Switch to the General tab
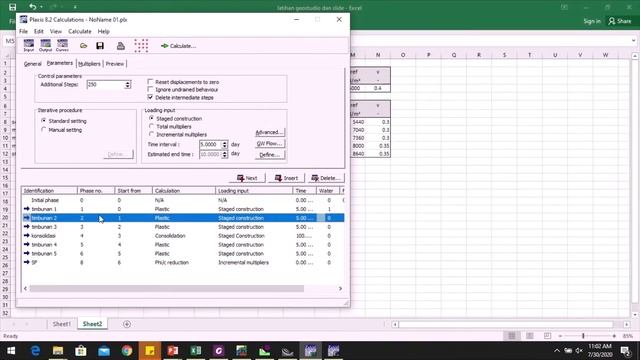The width and height of the screenshot is (640, 360). (x=32, y=64)
